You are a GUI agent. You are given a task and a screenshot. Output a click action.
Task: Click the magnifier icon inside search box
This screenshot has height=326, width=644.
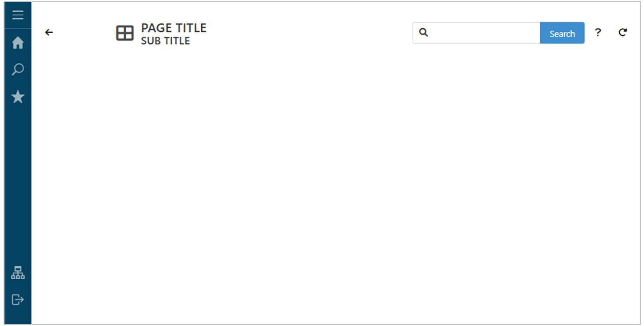[423, 32]
